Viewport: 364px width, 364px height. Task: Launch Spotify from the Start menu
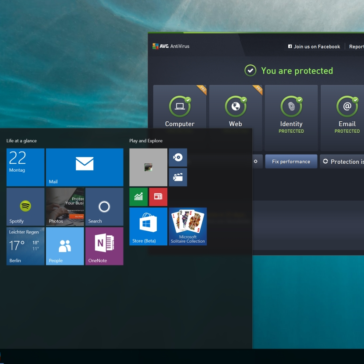[25, 207]
